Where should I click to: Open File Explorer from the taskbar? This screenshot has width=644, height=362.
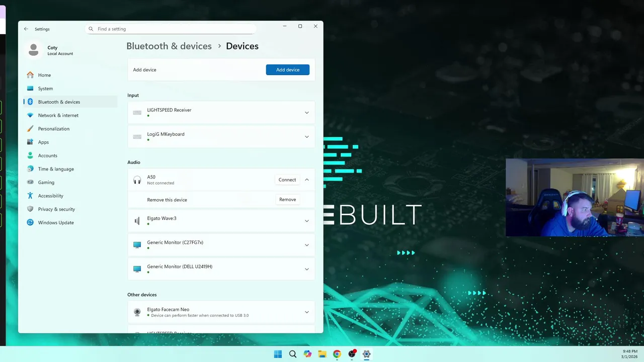coord(322,354)
